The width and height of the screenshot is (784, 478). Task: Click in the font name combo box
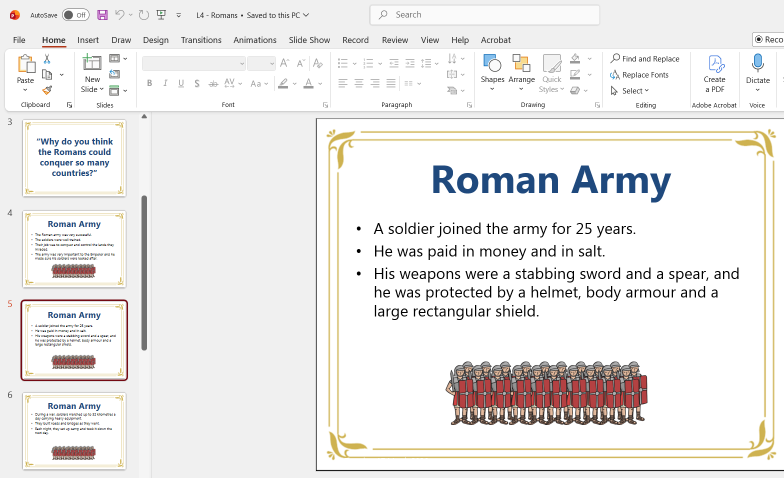[194, 64]
